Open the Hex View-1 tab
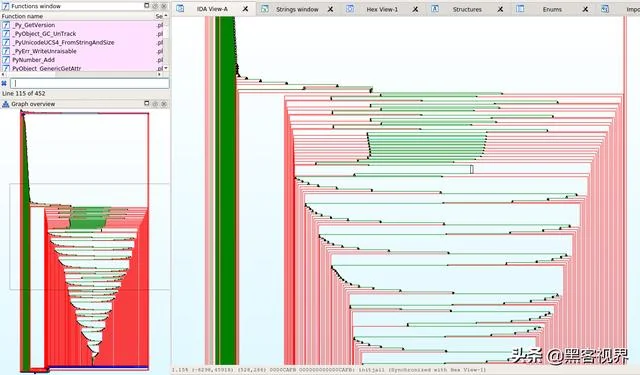The width and height of the screenshot is (640, 375). pos(382,9)
